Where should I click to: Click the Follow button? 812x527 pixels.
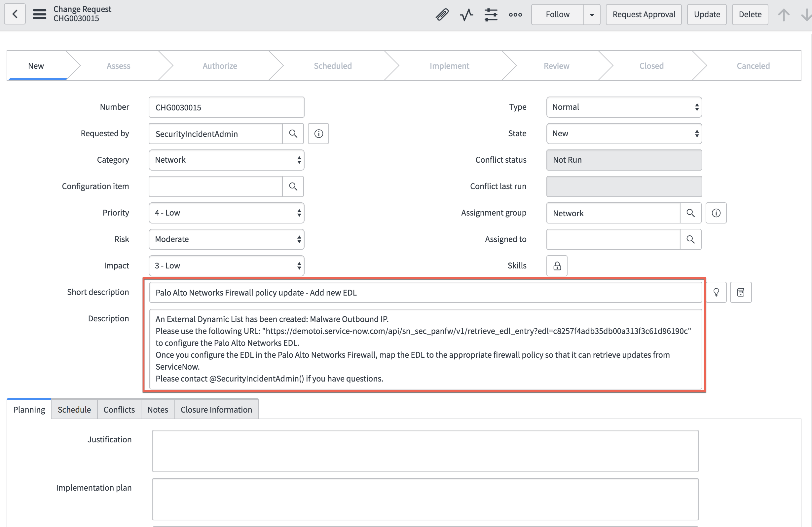[x=558, y=15]
